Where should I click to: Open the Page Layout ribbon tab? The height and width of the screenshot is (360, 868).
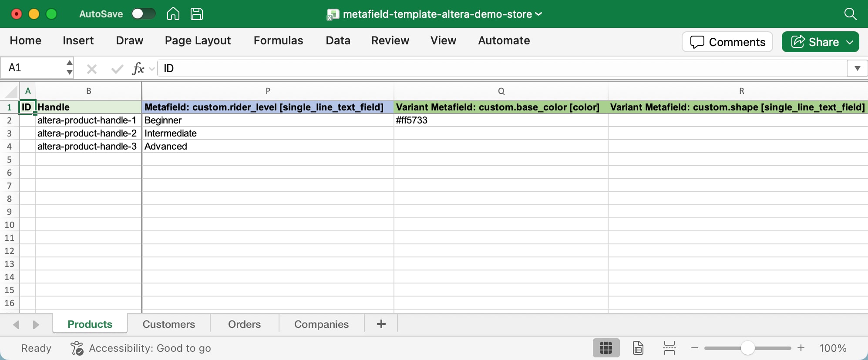198,40
